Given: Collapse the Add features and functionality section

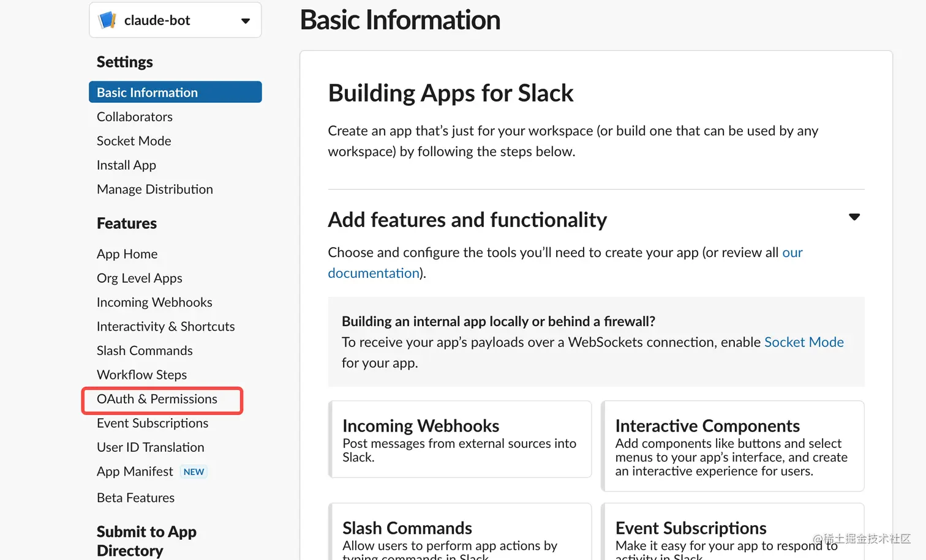Looking at the screenshot, I should pyautogui.click(x=854, y=217).
